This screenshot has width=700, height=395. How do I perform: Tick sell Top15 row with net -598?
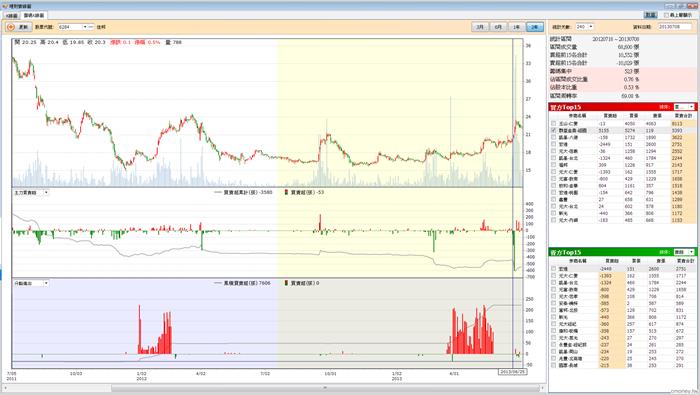point(554,296)
